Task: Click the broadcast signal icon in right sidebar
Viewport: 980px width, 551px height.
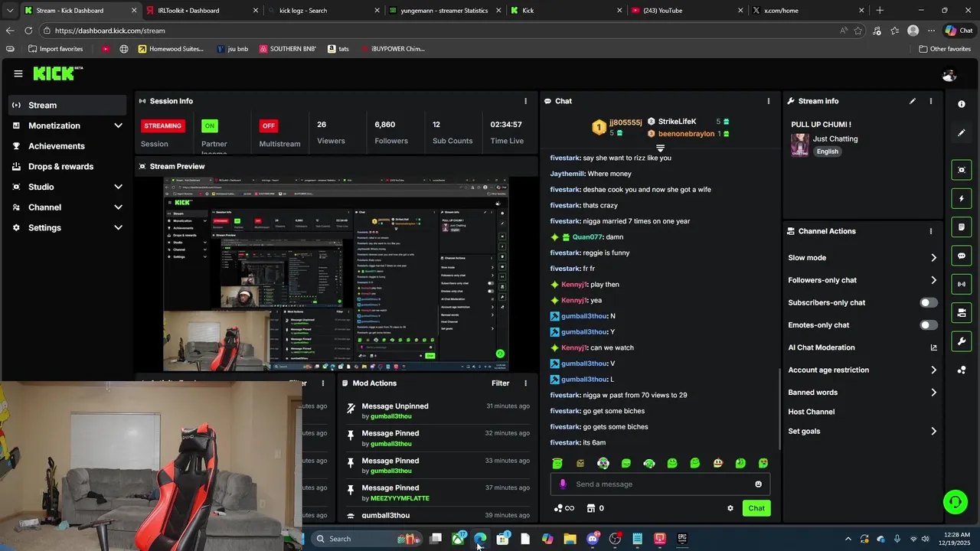Action: [x=962, y=284]
